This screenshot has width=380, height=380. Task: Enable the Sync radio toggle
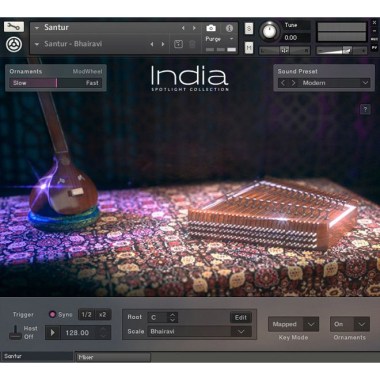pyautogui.click(x=52, y=314)
